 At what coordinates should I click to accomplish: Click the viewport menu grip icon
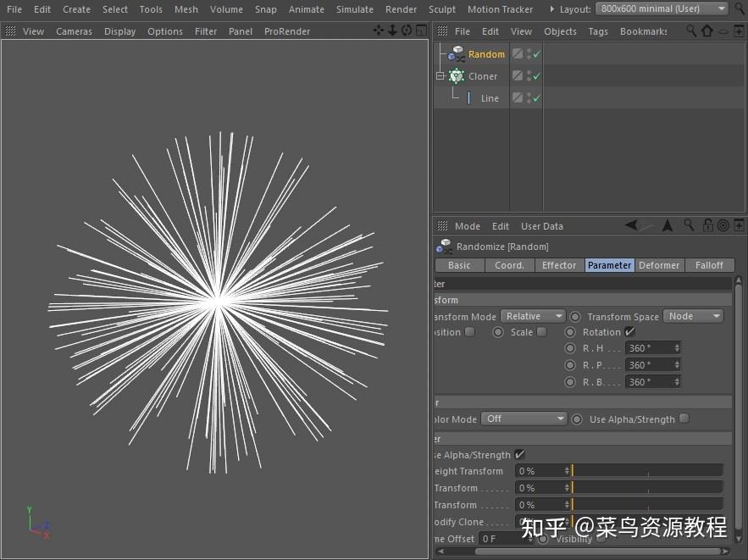coord(10,31)
